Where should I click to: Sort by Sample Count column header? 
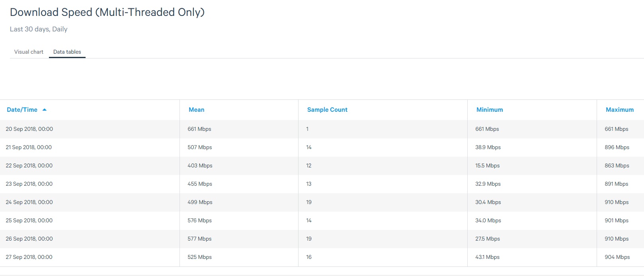click(327, 110)
